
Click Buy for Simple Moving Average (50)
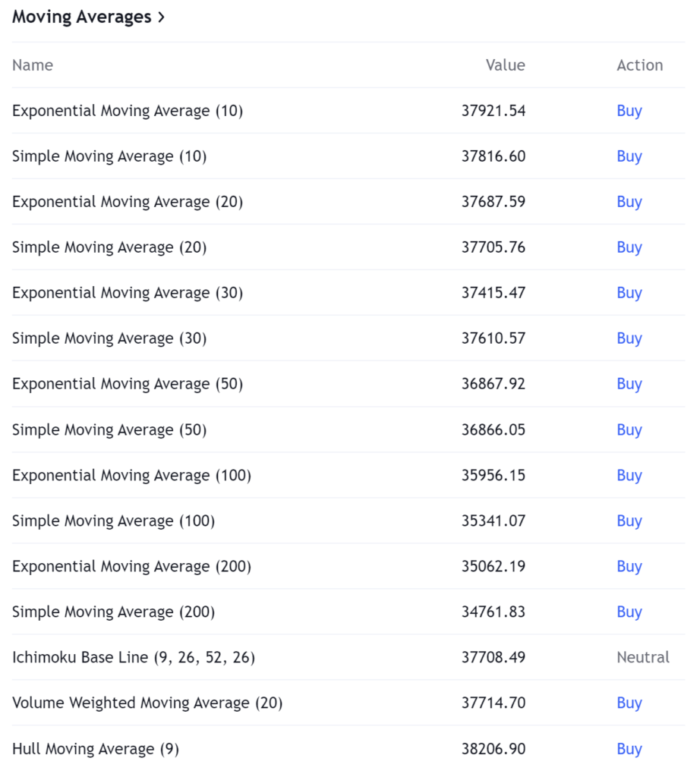(629, 430)
